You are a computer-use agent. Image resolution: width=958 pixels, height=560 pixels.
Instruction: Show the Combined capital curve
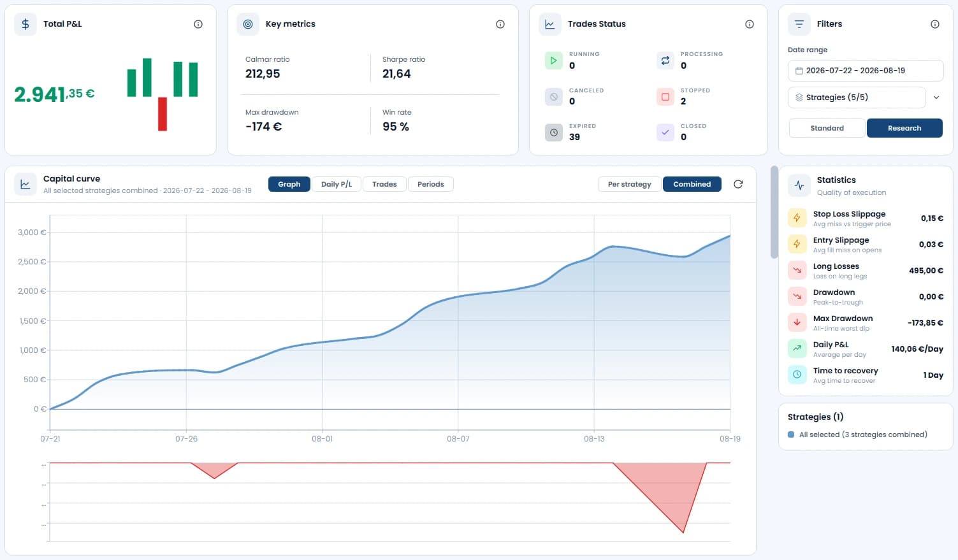[692, 184]
